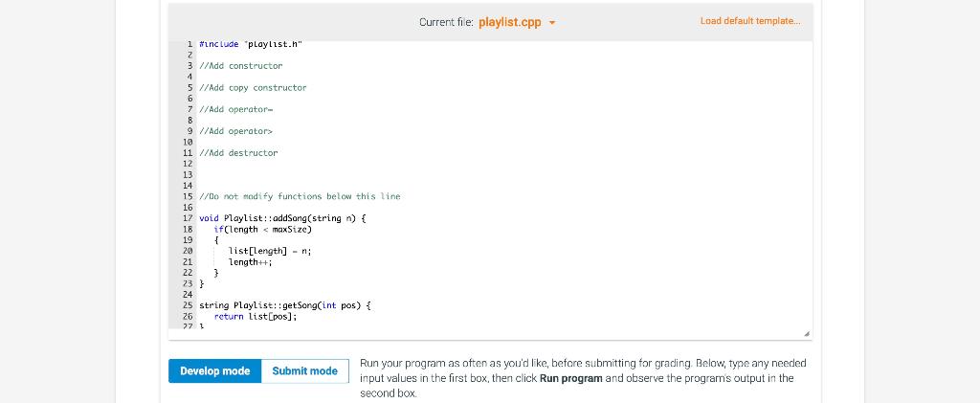Click the 'string Playlist::getSong' function header
The width and height of the screenshot is (980, 403).
point(285,305)
